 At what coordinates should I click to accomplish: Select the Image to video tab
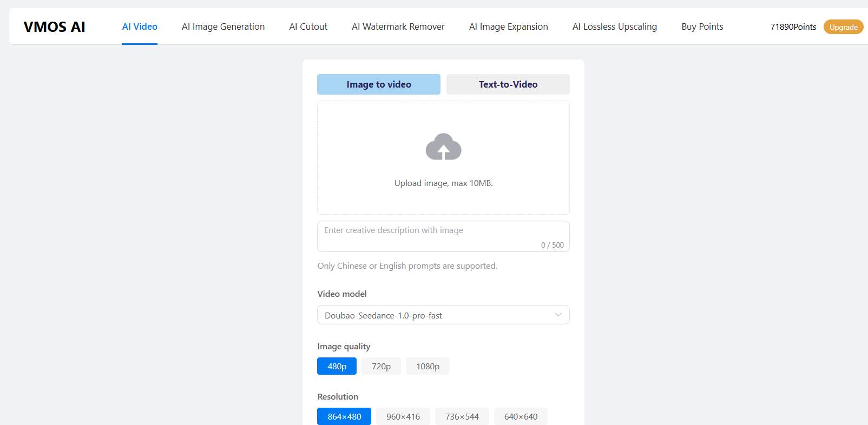click(x=378, y=84)
